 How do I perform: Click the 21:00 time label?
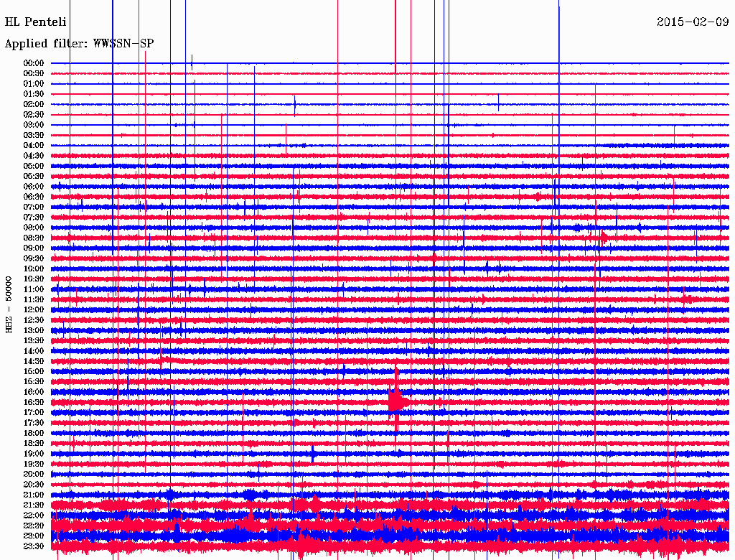[33, 495]
